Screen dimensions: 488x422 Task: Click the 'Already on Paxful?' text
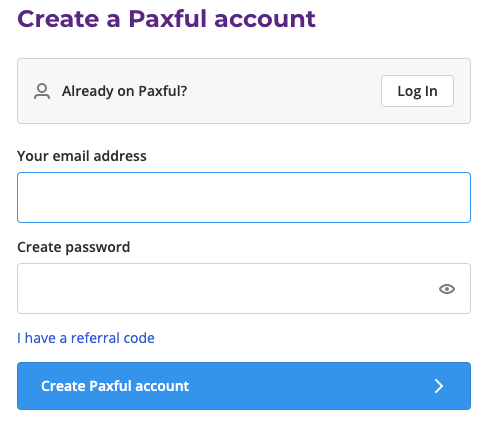(124, 91)
